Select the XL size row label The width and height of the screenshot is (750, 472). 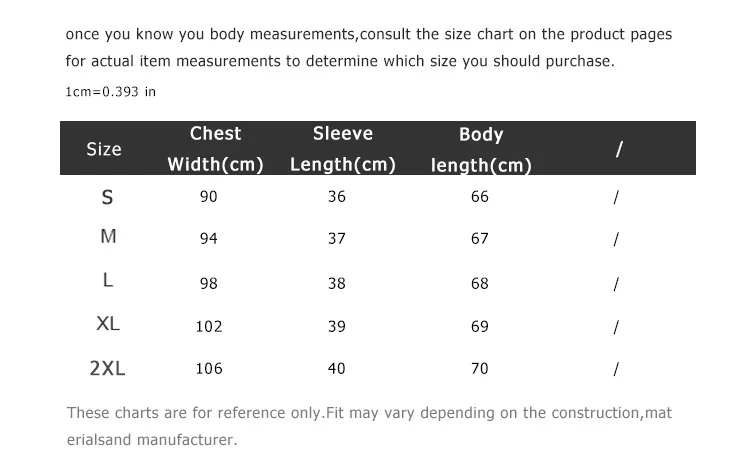[108, 324]
